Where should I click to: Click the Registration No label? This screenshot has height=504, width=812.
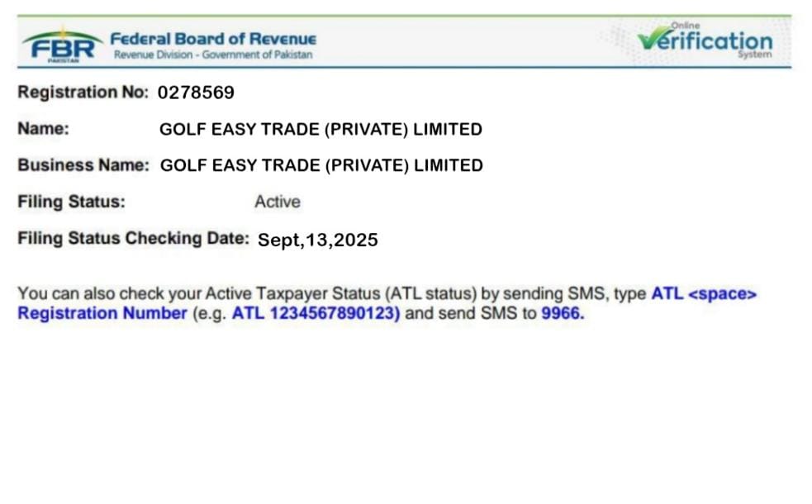pyautogui.click(x=83, y=93)
